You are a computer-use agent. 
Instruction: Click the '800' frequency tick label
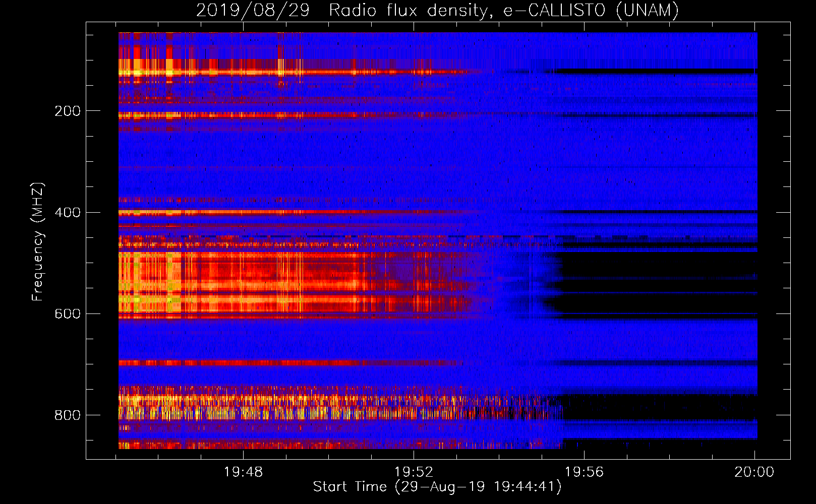coord(68,415)
